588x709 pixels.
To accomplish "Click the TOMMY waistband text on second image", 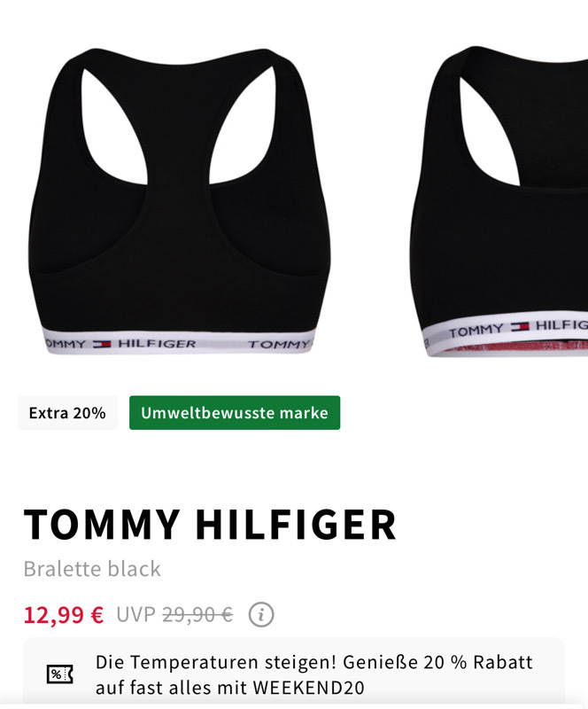I will tap(476, 331).
